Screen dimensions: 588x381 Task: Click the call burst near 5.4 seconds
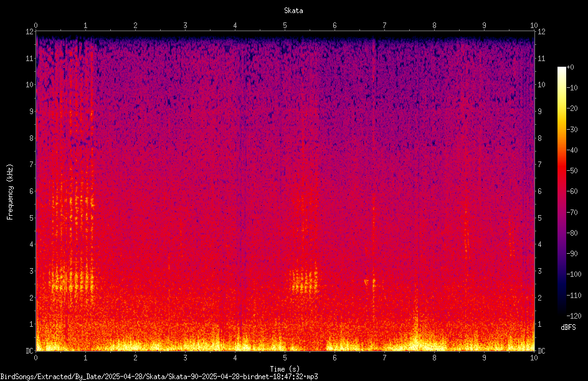point(305,281)
